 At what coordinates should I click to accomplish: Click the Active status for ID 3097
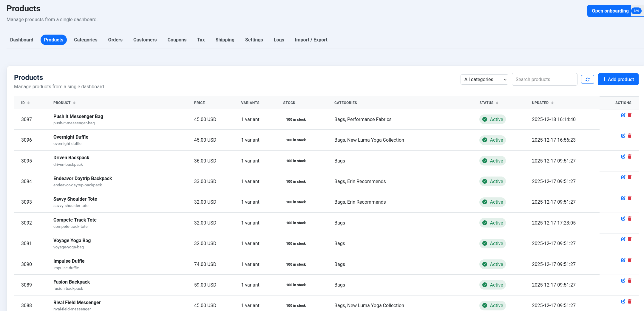pyautogui.click(x=492, y=119)
